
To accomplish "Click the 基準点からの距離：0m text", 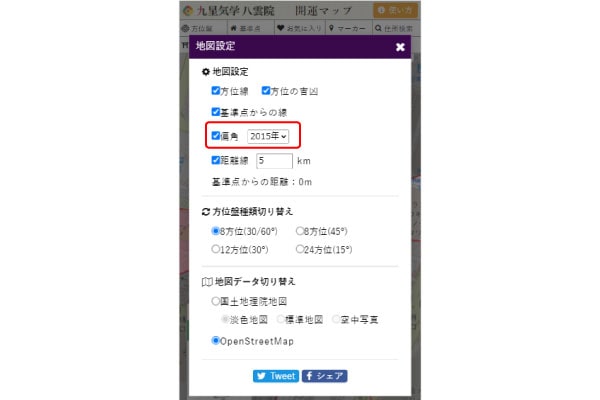I will tap(262, 182).
